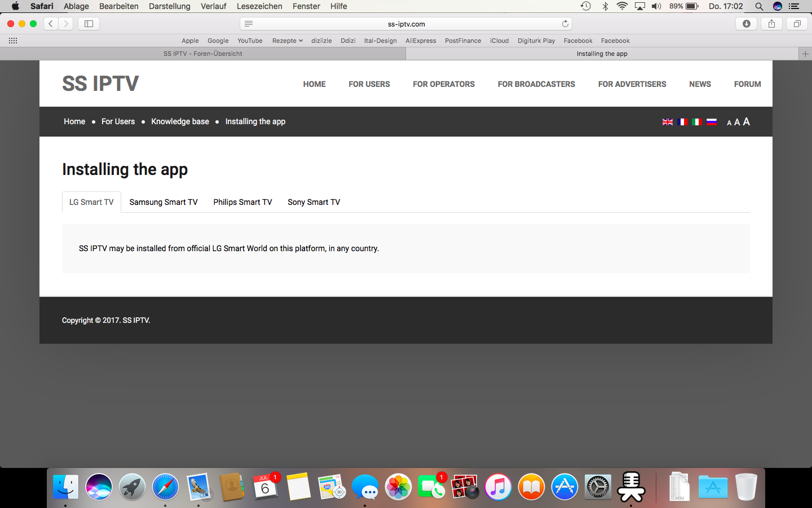Screen dimensions: 812x508
Task: Switch site language to English flag
Action: [x=668, y=122]
